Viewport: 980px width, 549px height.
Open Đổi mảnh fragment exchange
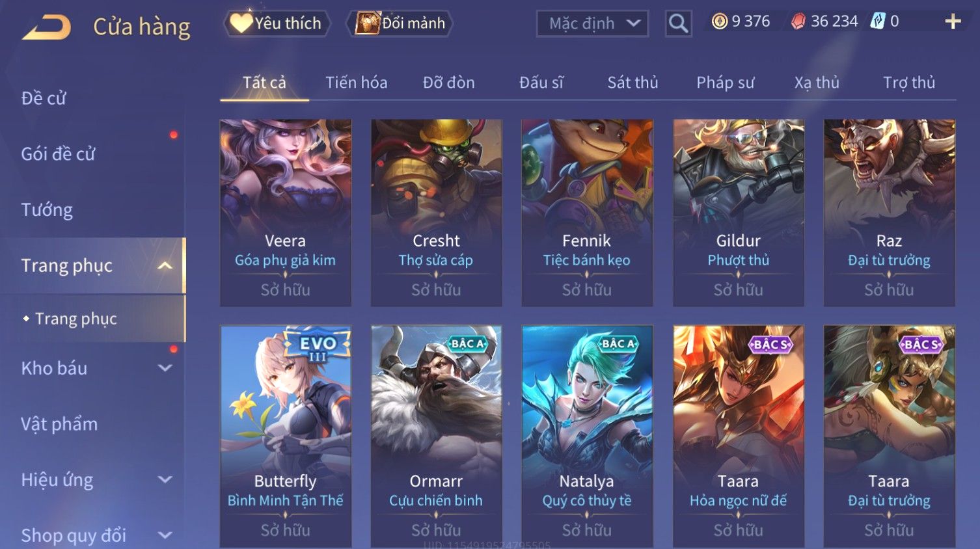pos(400,23)
